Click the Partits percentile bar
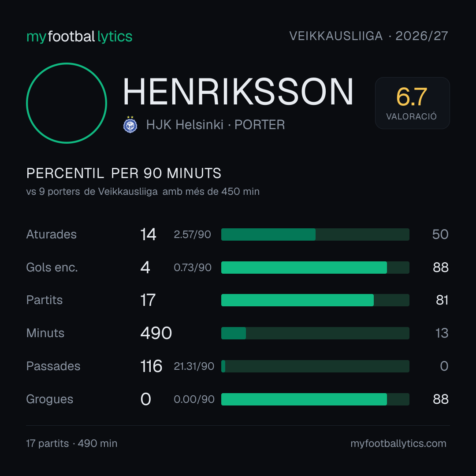 [315, 300]
